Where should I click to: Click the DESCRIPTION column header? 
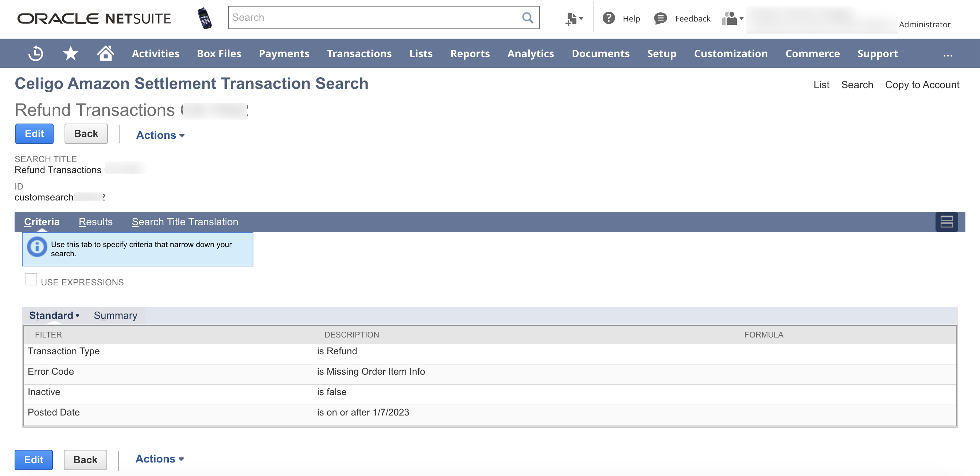[351, 334]
